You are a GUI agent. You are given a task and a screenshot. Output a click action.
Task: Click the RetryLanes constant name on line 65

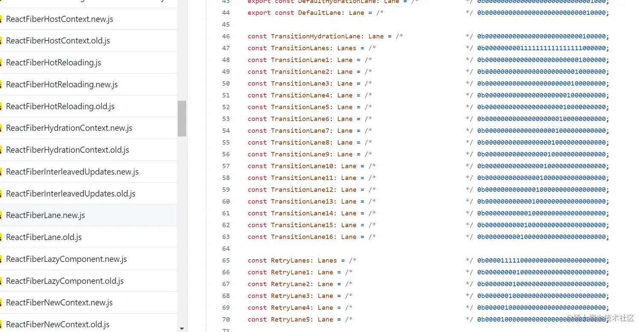[x=290, y=260]
